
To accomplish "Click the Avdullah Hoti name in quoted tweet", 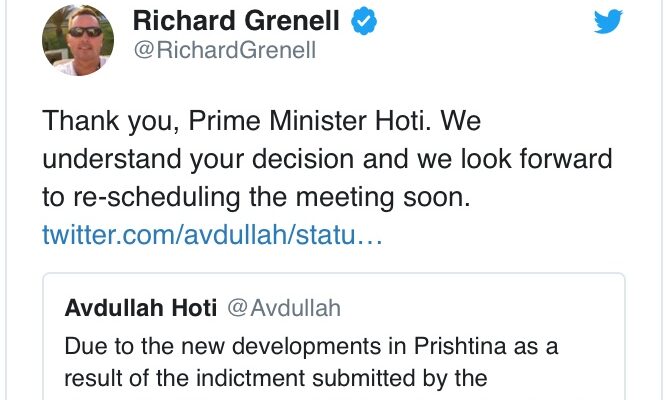I will pyautogui.click(x=140, y=308).
